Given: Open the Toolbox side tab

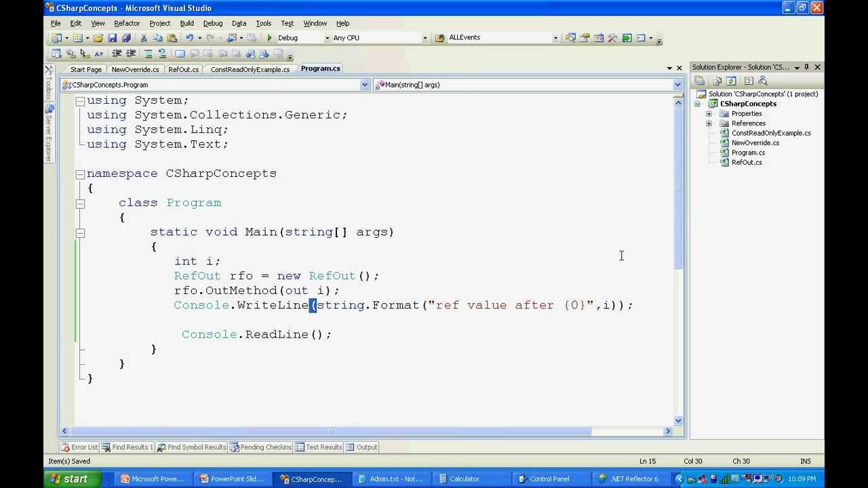Looking at the screenshot, I should coord(49,83).
